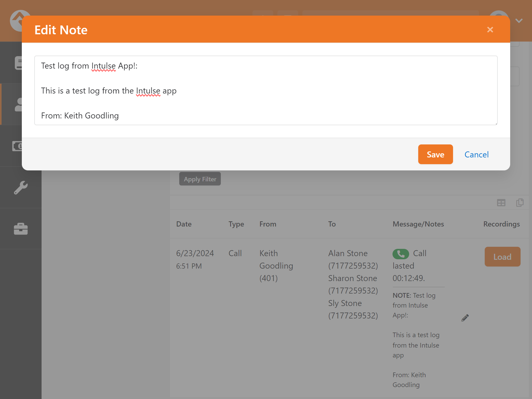Screen dimensions: 532x399
Task: Open the wrench admin tools sidebar icon
Action: pyautogui.click(x=21, y=188)
